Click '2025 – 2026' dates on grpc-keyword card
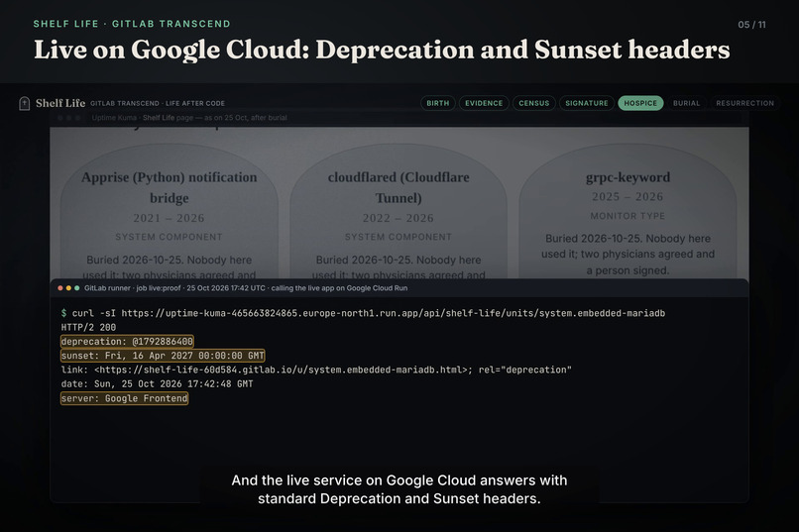Viewport: 799px width, 532px height. pos(628,196)
